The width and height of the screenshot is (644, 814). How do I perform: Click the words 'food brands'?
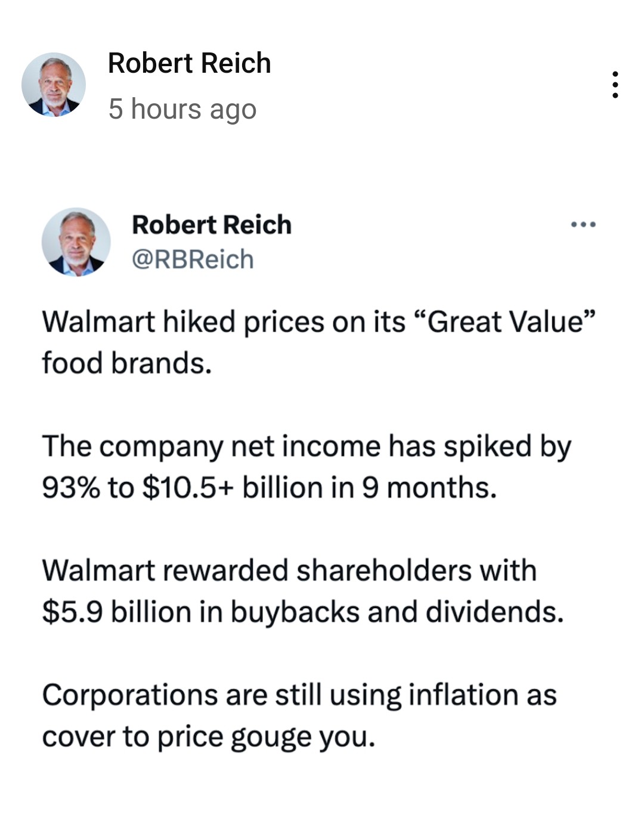126,363
